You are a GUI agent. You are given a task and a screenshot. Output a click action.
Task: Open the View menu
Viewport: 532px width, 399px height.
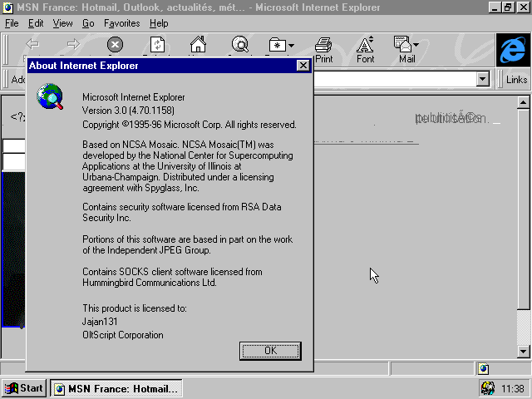tap(62, 23)
